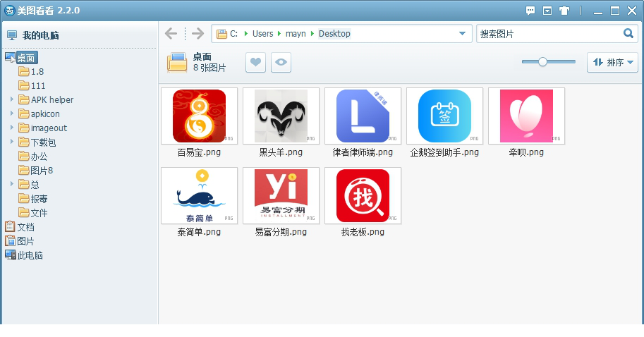Select the 黑头羊.png thumbnail
The width and height of the screenshot is (644, 337).
[x=281, y=116]
